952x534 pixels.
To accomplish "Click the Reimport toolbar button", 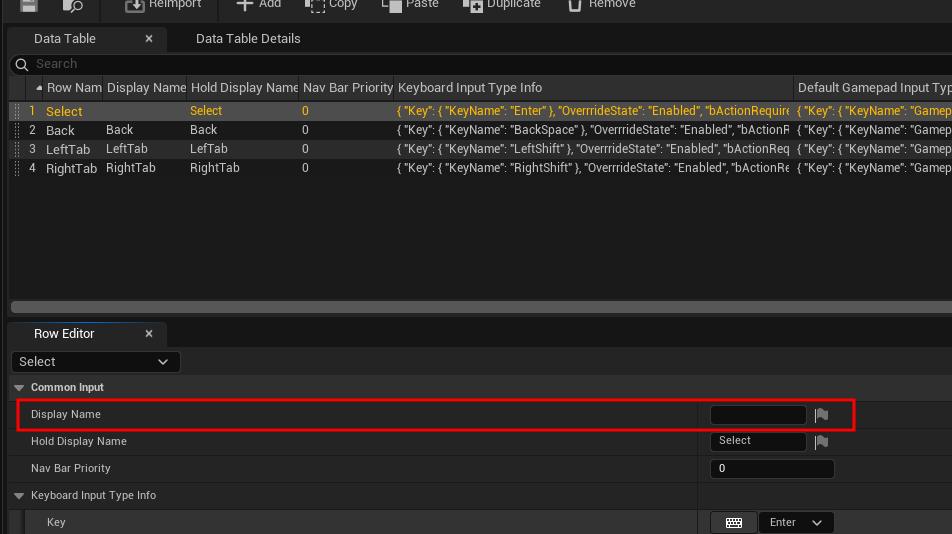I will point(163,5).
